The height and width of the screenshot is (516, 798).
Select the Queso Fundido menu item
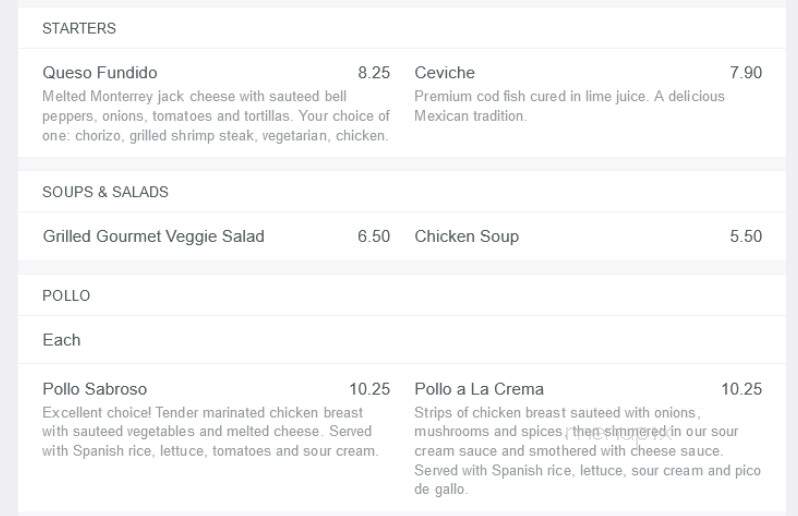coord(100,73)
